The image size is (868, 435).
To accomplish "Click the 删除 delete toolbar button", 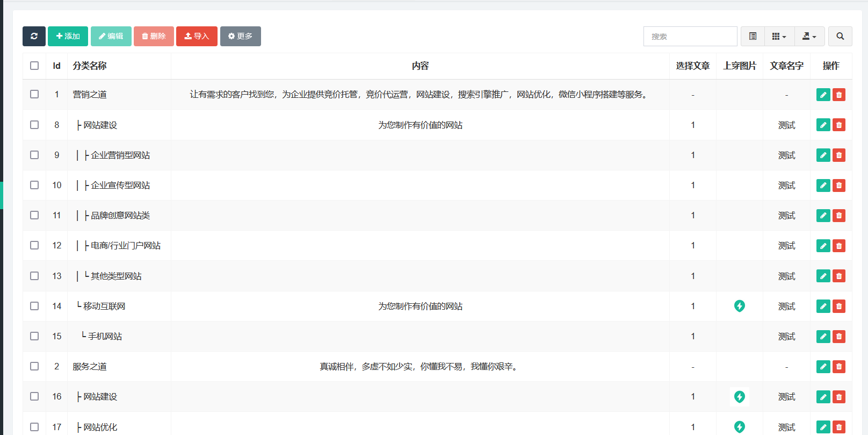I will coord(154,36).
